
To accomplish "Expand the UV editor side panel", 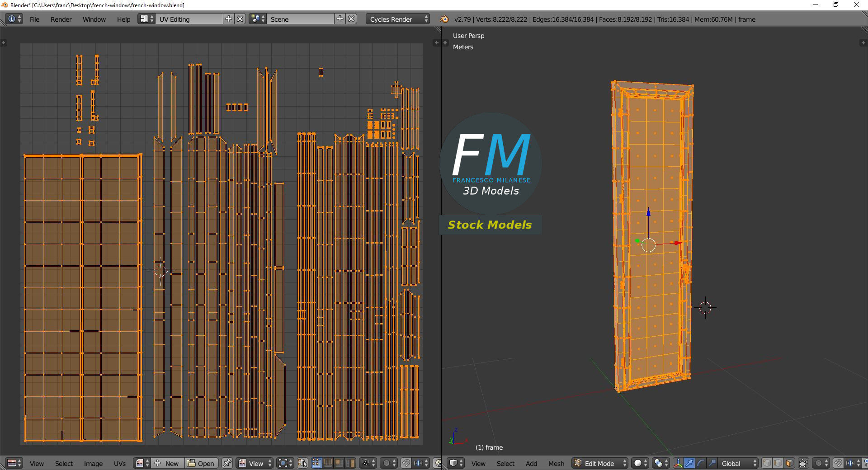I will pyautogui.click(x=436, y=42).
